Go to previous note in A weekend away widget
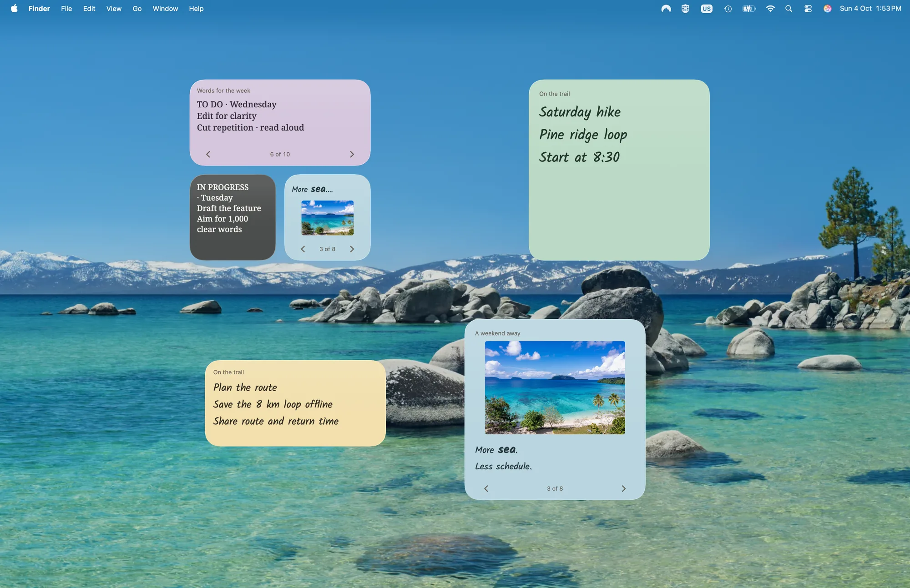 486,488
